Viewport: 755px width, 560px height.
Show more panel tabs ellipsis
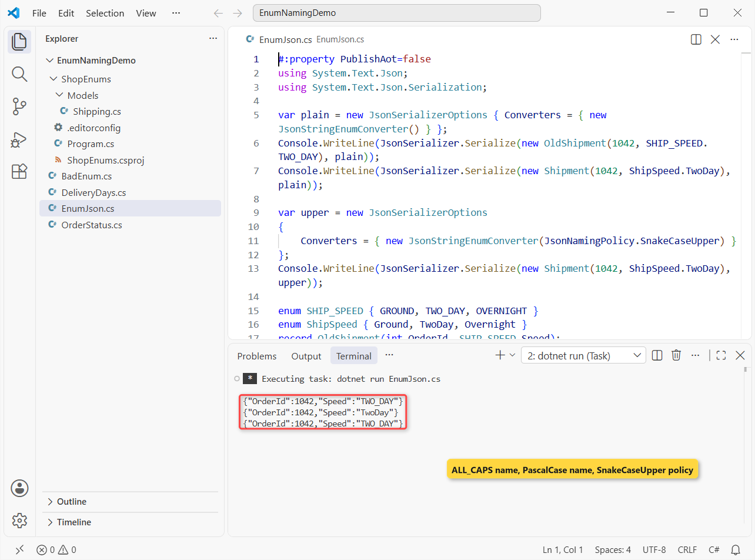click(389, 355)
